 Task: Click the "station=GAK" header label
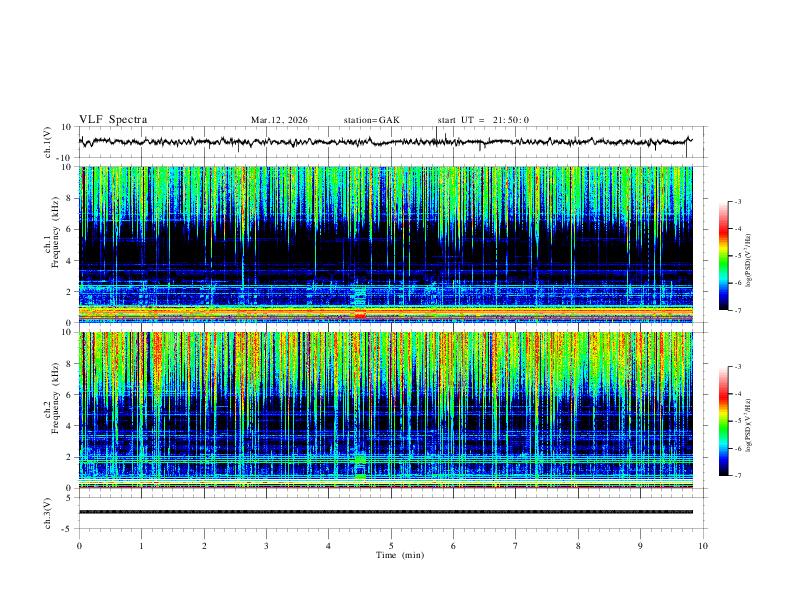click(372, 120)
